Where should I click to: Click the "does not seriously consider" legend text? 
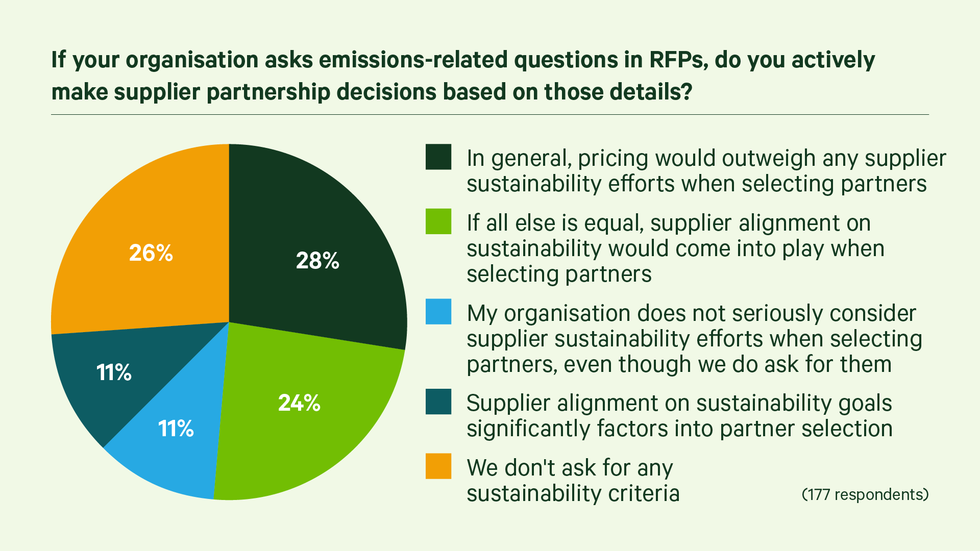(694, 339)
